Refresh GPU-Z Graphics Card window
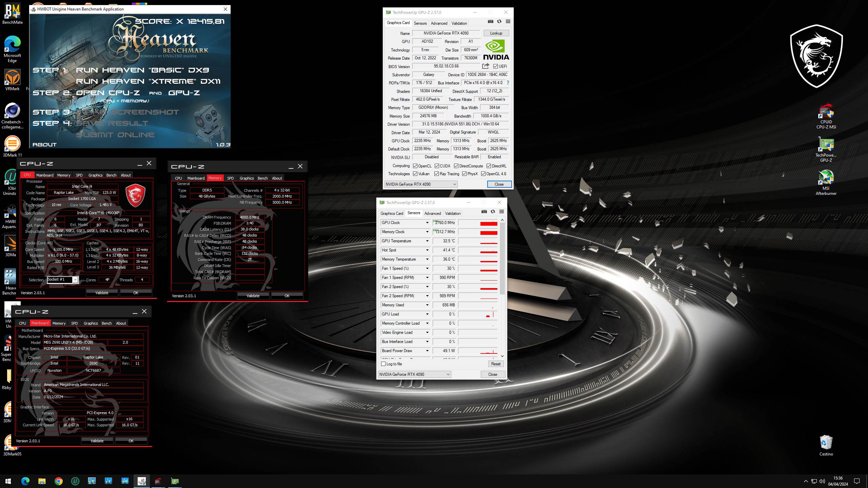Viewport: 868px width, 488px height. pyautogui.click(x=499, y=21)
